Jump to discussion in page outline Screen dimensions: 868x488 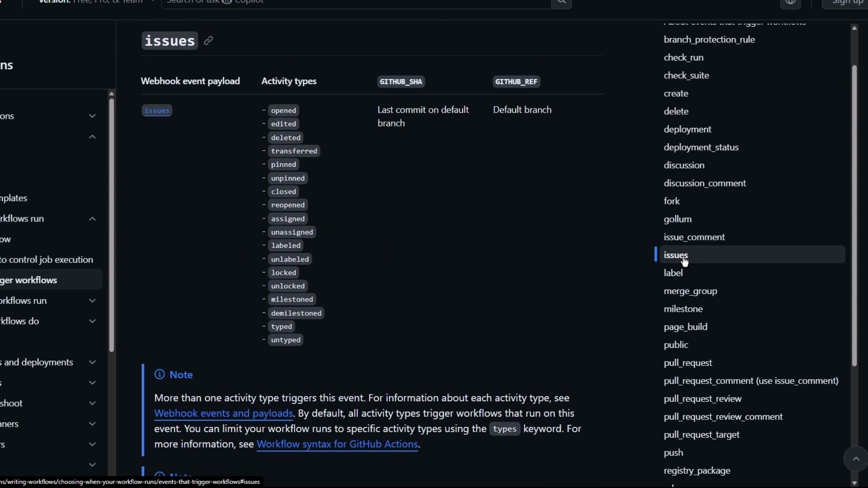click(684, 165)
